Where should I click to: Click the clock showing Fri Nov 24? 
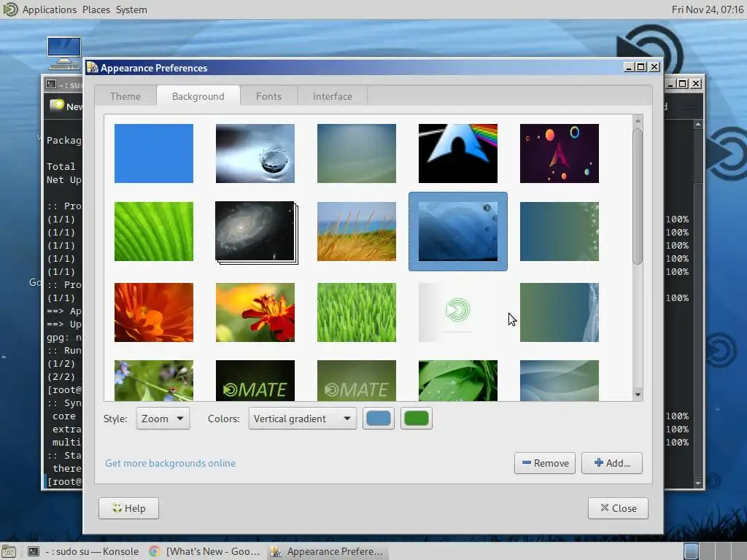(x=708, y=9)
